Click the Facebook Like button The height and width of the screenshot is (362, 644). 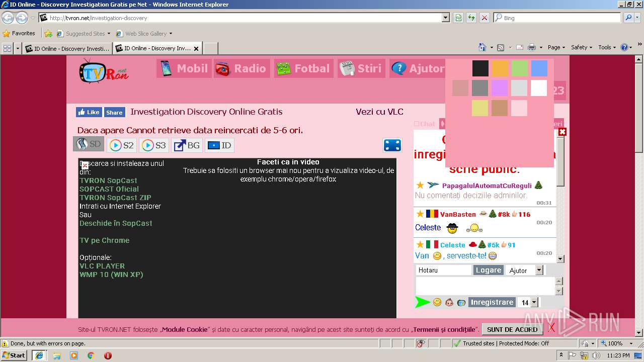[x=89, y=112]
